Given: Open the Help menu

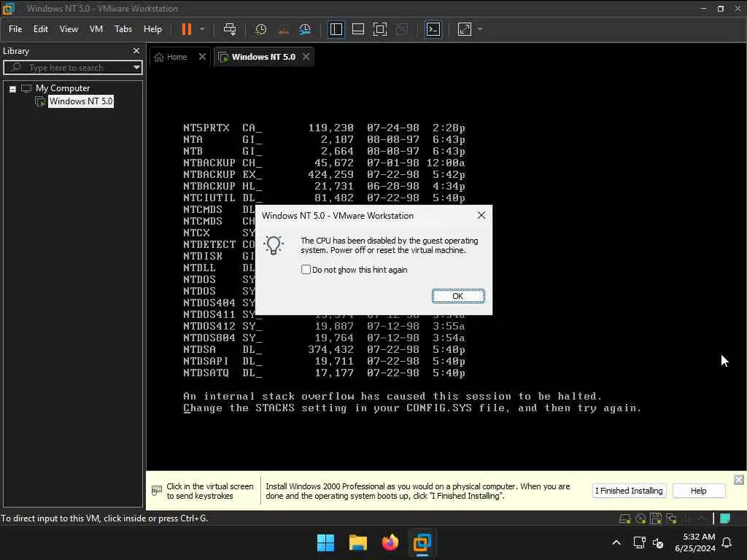Looking at the screenshot, I should click(x=152, y=29).
